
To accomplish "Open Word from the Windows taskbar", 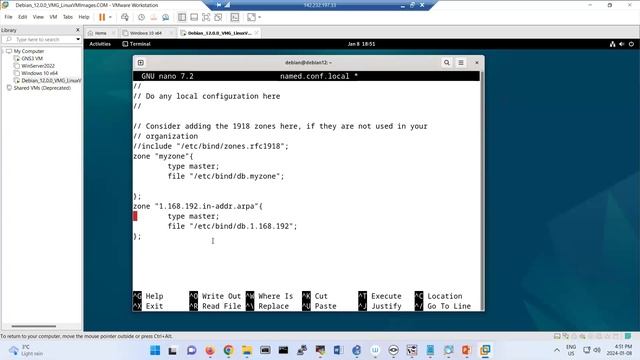I will (338, 350).
